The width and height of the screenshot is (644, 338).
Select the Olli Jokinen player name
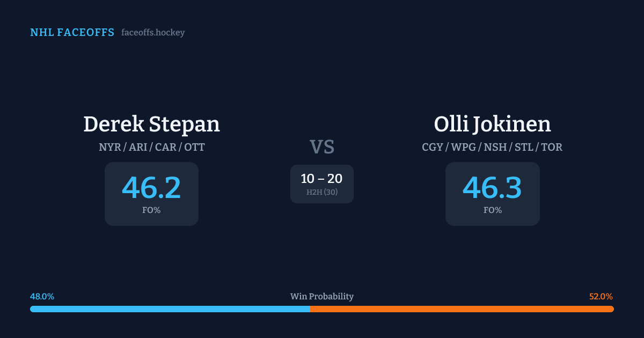(492, 124)
